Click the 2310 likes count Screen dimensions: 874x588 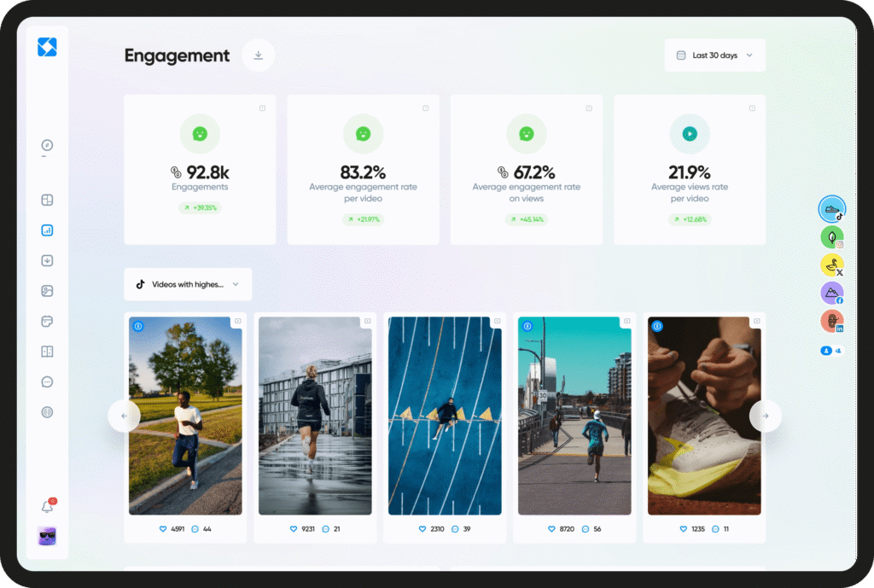coord(438,529)
